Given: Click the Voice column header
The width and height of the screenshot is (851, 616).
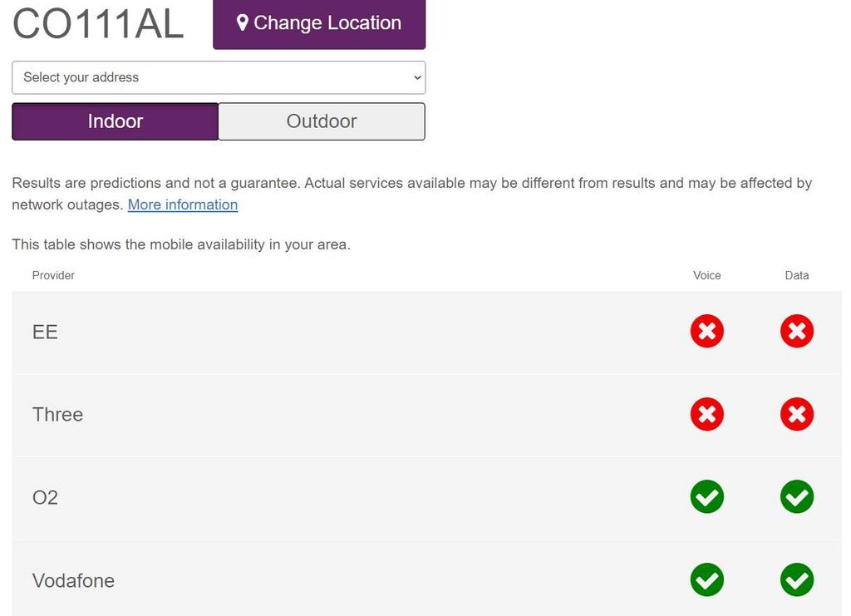Looking at the screenshot, I should [x=707, y=276].
